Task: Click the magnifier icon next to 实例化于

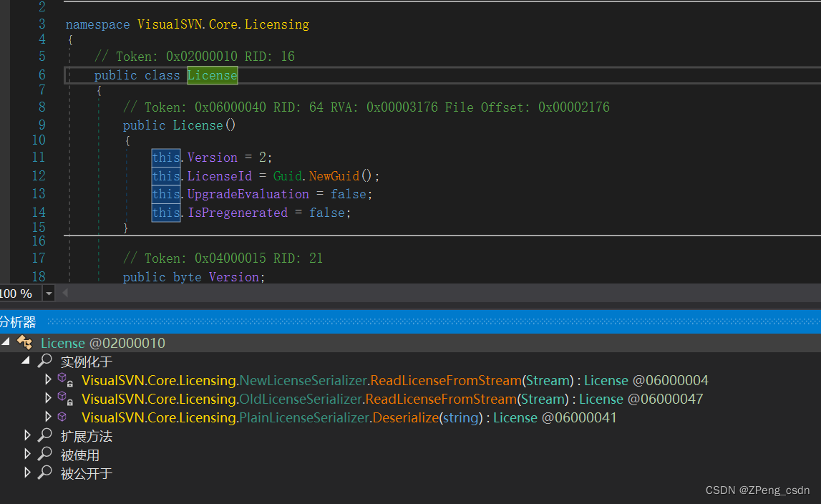Action: pyautogui.click(x=45, y=360)
